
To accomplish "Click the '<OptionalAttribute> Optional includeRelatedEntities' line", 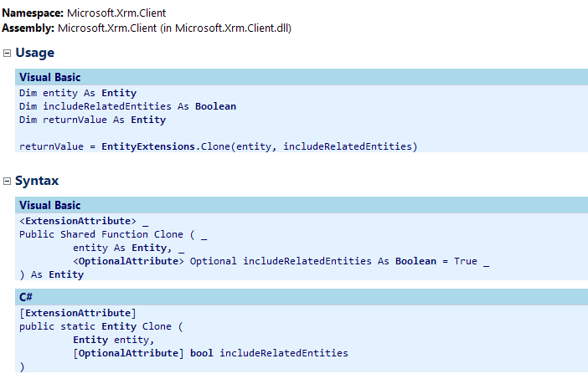I will 281,261.
